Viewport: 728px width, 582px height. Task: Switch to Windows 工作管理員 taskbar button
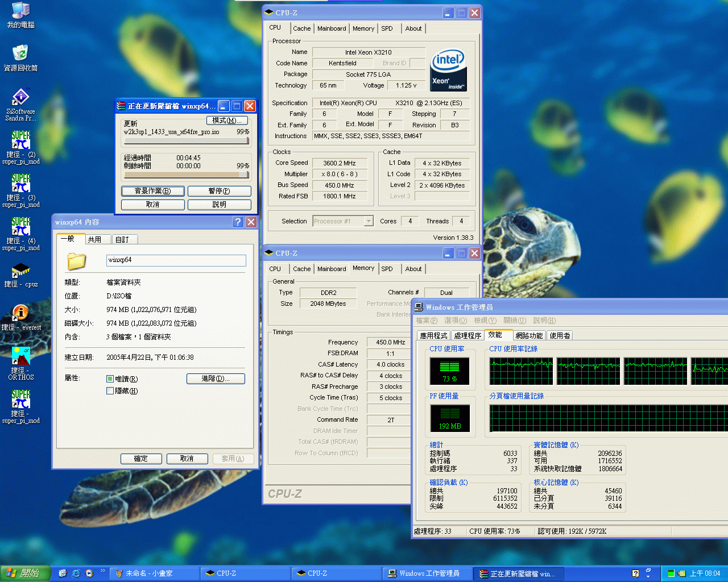click(428, 573)
